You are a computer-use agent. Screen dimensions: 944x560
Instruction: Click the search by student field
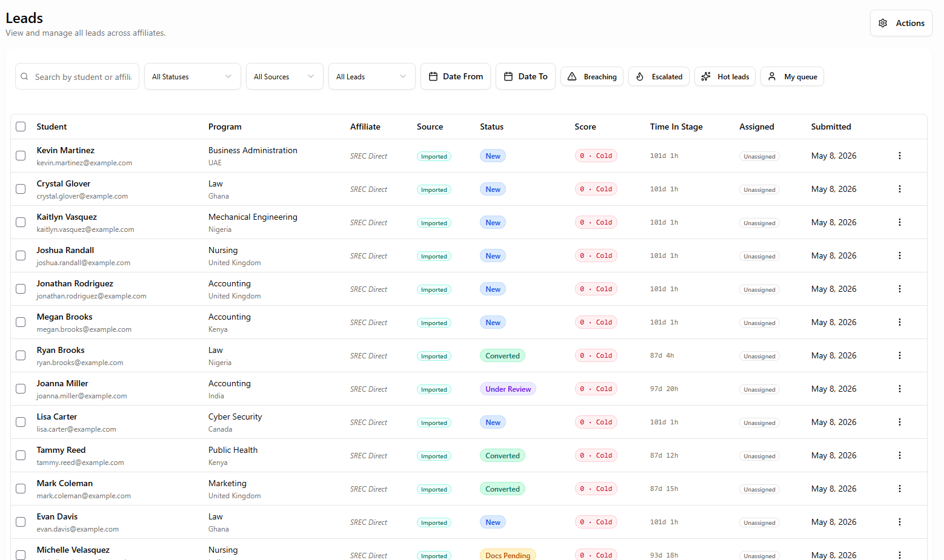[77, 76]
